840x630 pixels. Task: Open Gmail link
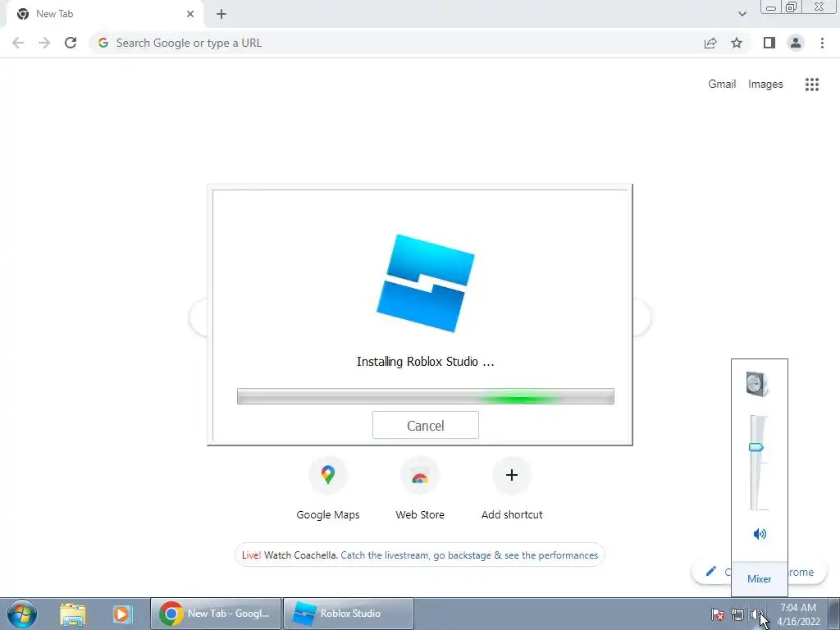722,84
